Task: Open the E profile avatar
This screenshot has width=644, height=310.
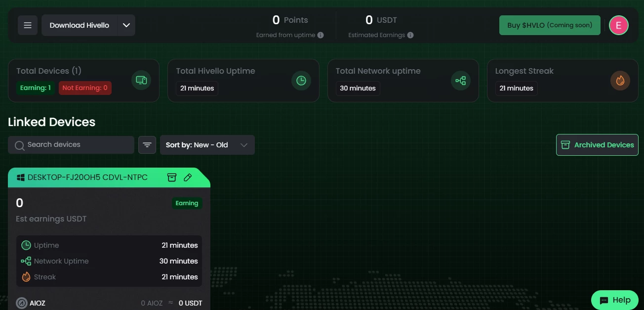Action: [618, 25]
